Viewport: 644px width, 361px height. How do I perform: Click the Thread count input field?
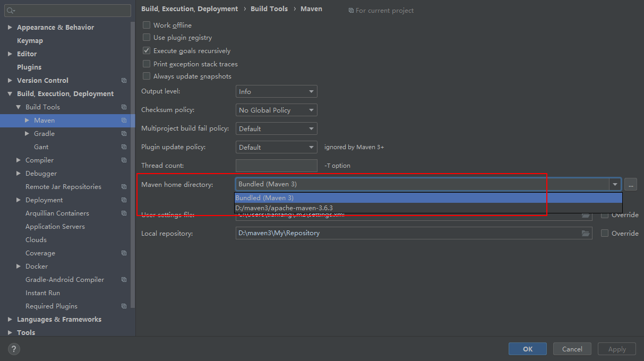coord(276,166)
